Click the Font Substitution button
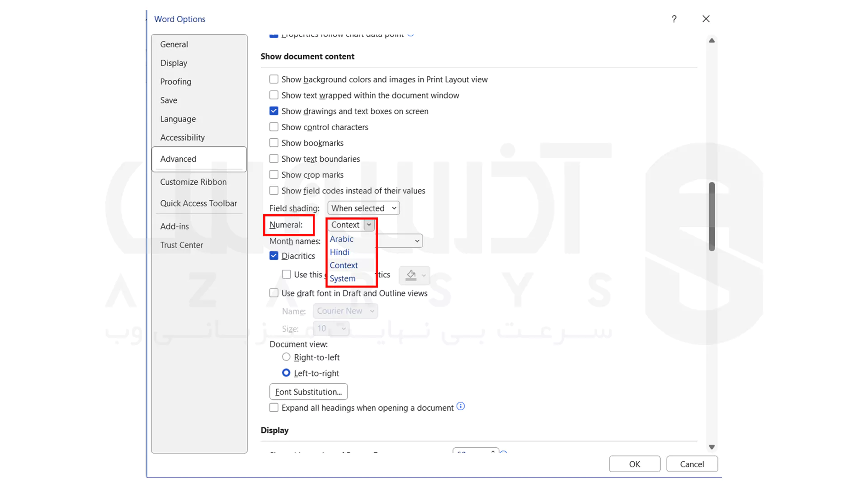 click(308, 392)
